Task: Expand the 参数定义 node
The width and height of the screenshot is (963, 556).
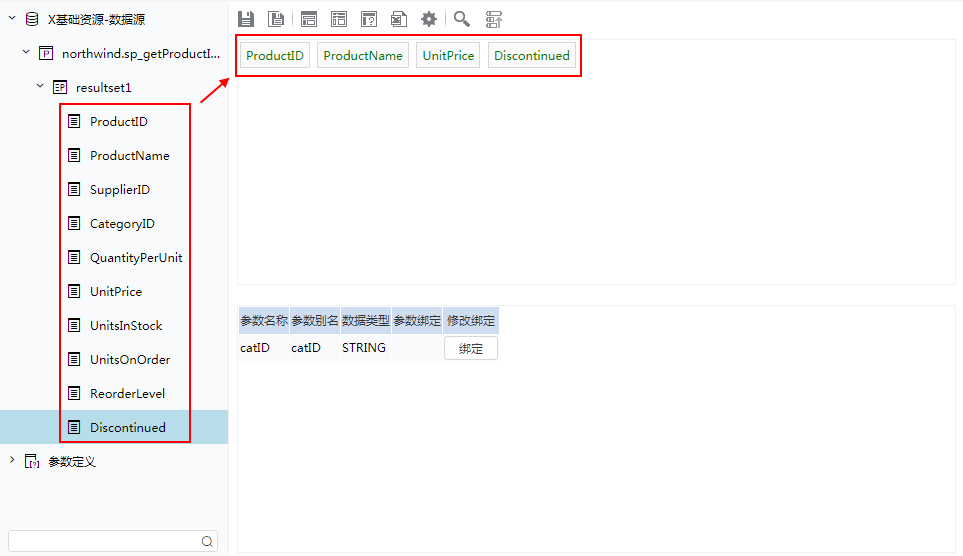Action: coord(12,460)
